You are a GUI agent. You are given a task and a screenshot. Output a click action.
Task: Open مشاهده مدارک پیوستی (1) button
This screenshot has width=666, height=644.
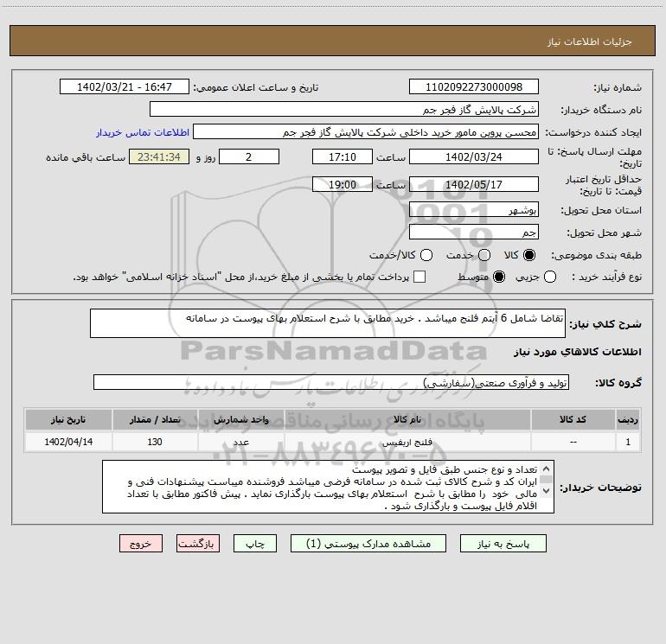click(x=368, y=544)
